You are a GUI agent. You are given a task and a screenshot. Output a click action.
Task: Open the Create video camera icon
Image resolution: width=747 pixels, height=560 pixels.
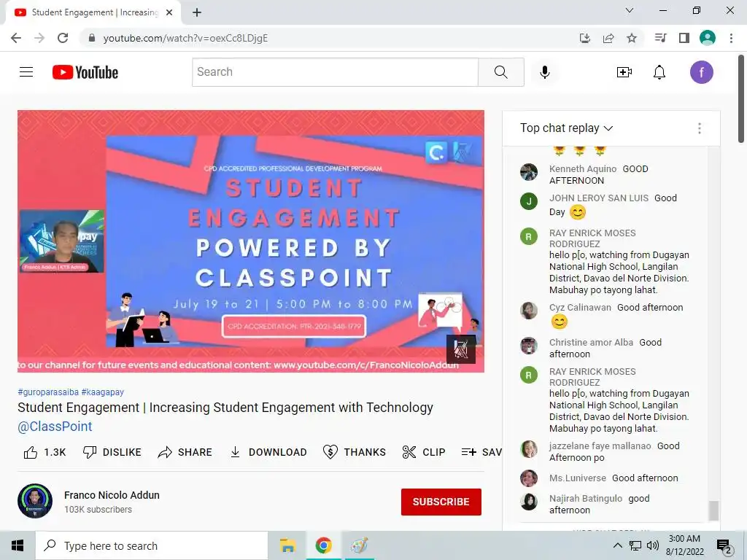click(624, 72)
